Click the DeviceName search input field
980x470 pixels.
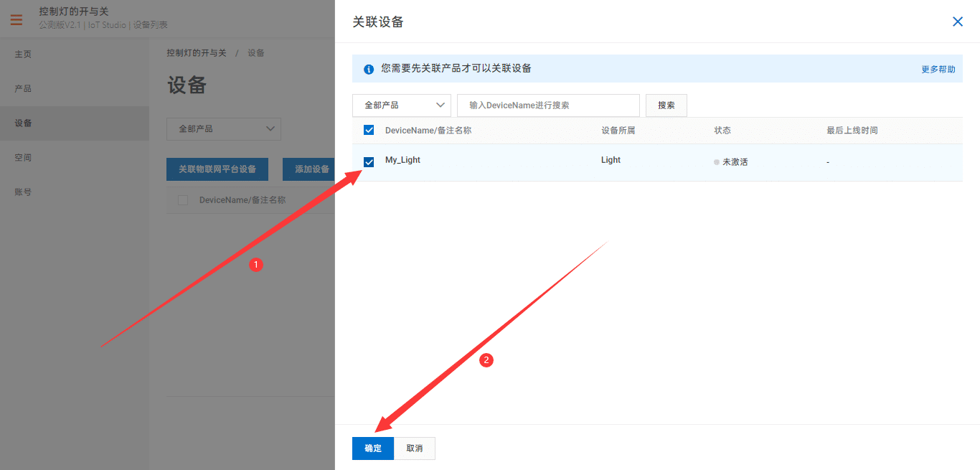[548, 105]
